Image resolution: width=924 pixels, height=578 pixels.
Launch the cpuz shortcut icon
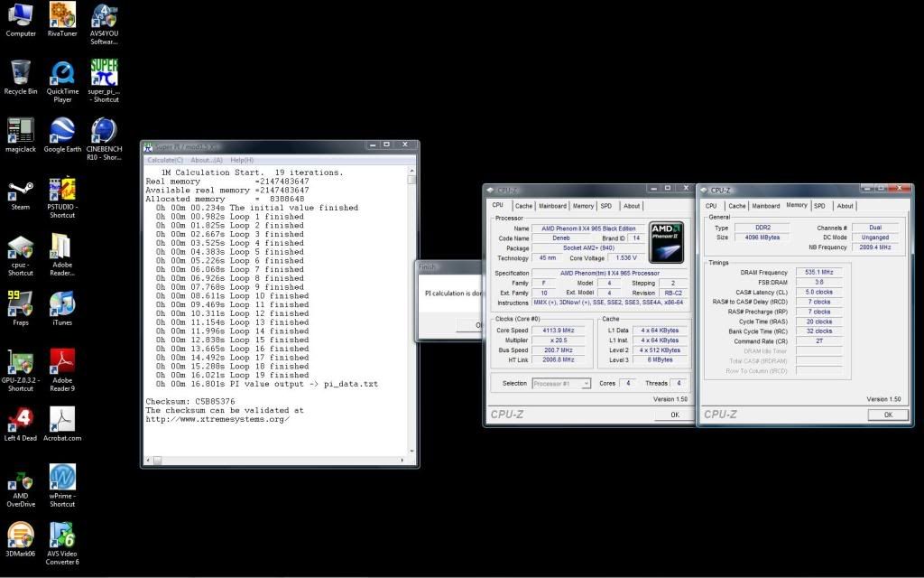coord(21,256)
